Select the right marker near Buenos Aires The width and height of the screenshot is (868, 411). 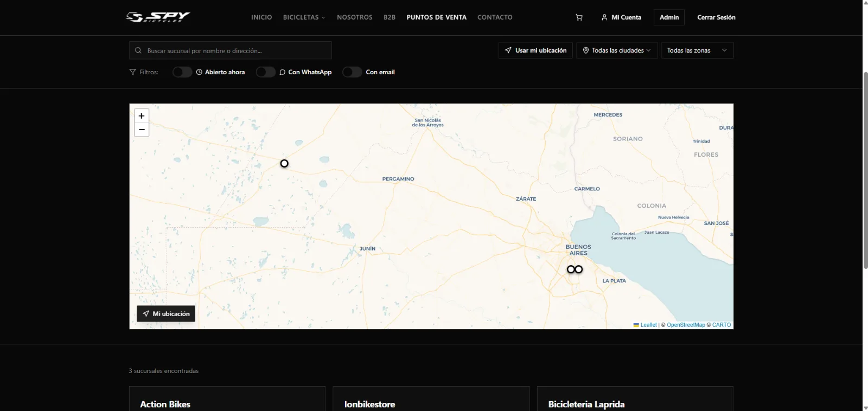(x=579, y=269)
